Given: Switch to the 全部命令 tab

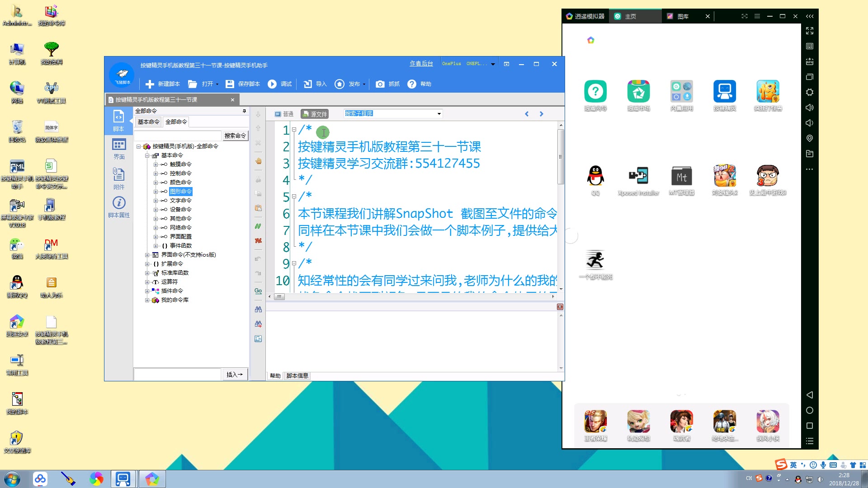Looking at the screenshot, I should (x=176, y=122).
